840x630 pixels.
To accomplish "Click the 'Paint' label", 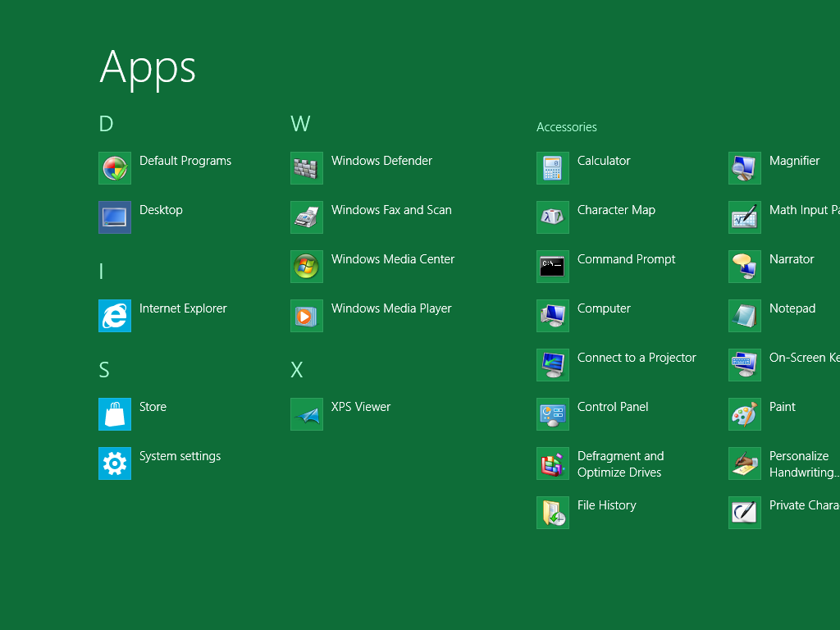I will [x=782, y=407].
